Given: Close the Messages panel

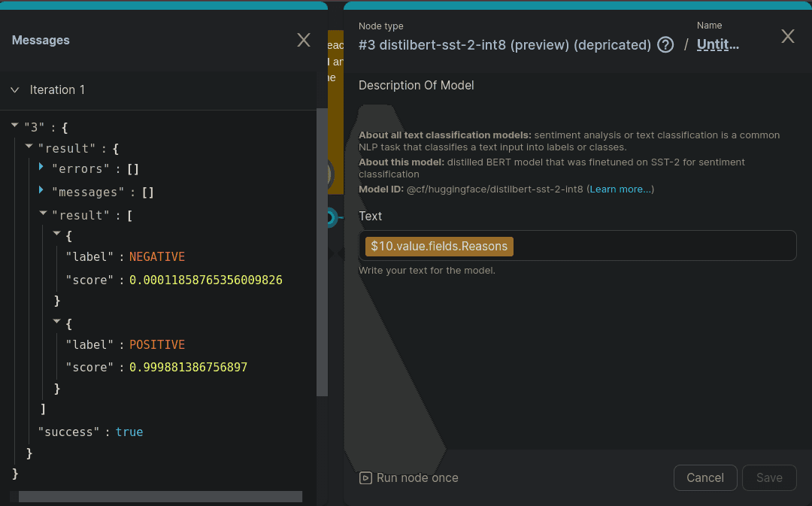Looking at the screenshot, I should [x=304, y=41].
